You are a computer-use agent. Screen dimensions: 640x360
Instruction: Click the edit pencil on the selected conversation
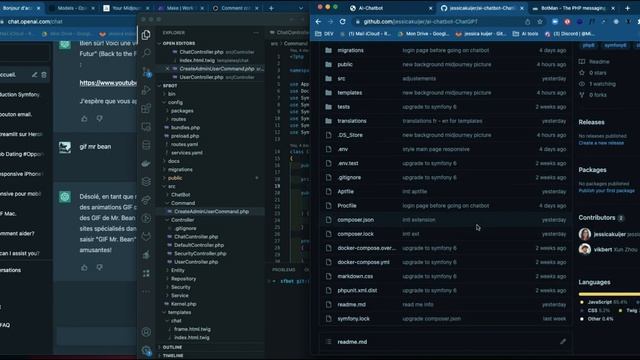click(34, 75)
